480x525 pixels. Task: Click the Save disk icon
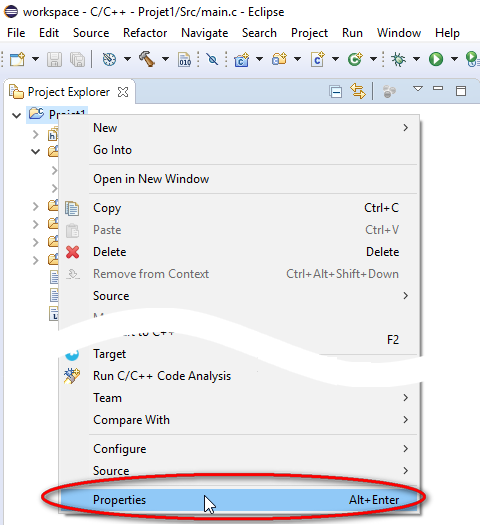pyautogui.click(x=54, y=60)
